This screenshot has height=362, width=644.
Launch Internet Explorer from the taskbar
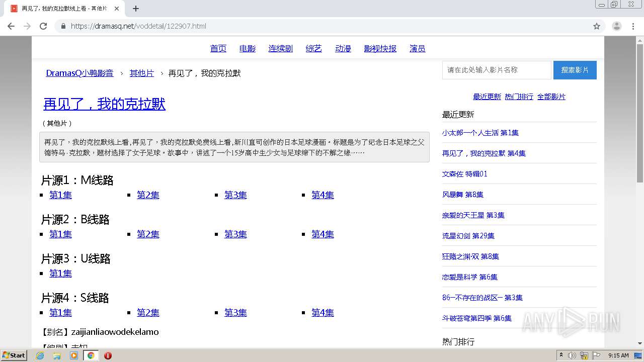coord(40,355)
